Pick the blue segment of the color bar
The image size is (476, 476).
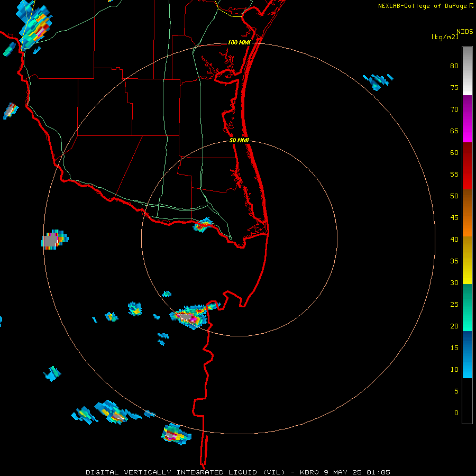click(467, 354)
